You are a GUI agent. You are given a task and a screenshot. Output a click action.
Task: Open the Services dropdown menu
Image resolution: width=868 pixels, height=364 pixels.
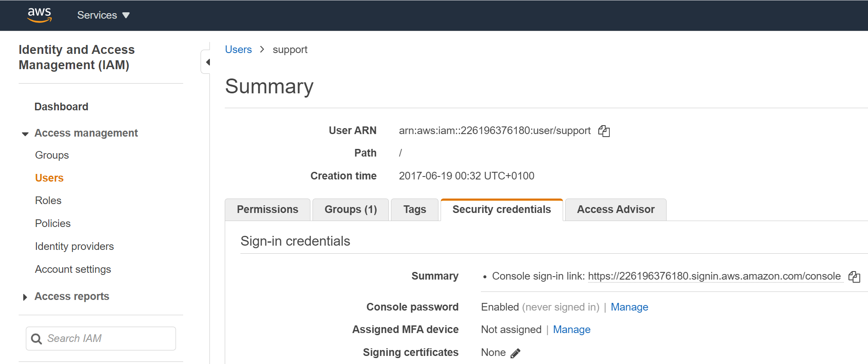tap(103, 15)
